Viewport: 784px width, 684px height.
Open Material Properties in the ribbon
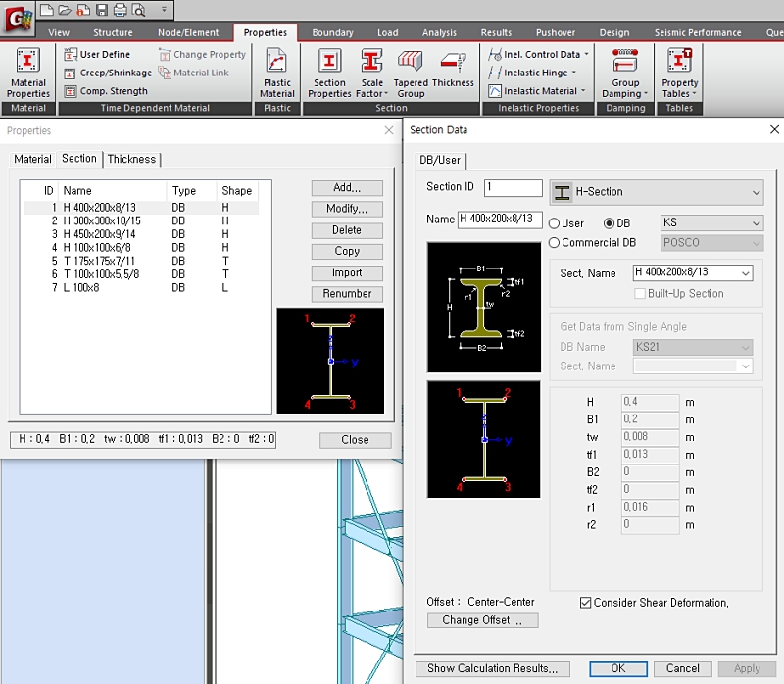[x=28, y=73]
